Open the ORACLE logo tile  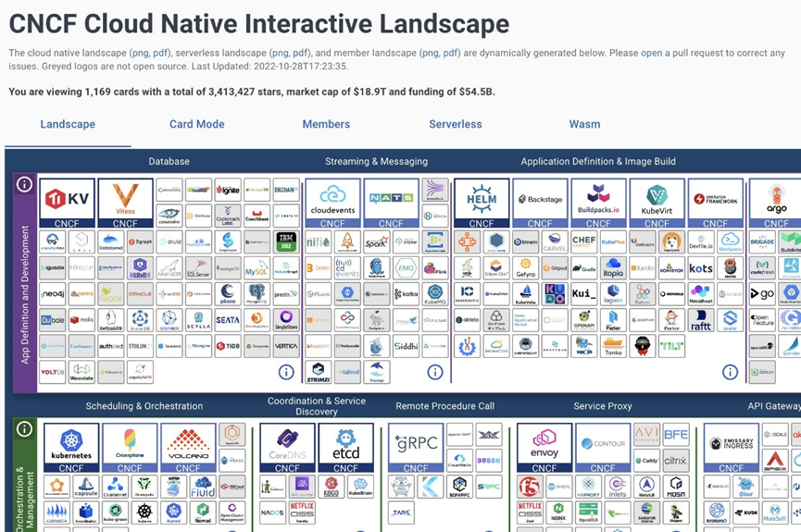coord(140,294)
